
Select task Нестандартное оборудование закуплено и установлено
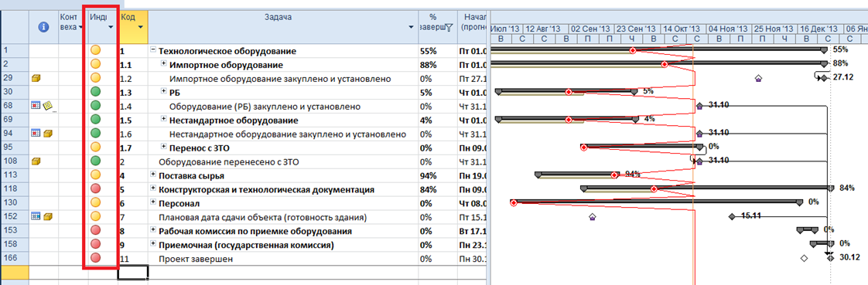(287, 134)
